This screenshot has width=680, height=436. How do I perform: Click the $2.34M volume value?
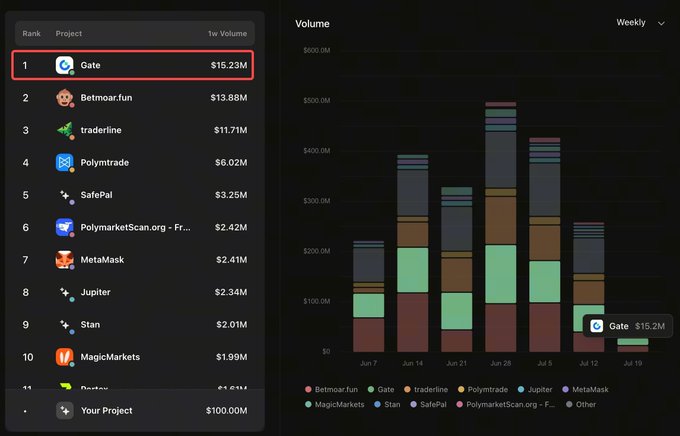point(231,292)
